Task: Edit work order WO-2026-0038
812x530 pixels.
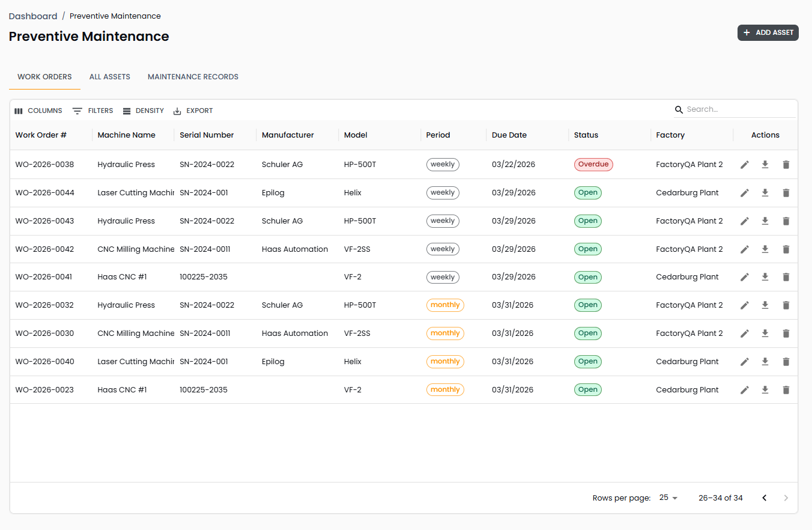Action: (x=745, y=165)
